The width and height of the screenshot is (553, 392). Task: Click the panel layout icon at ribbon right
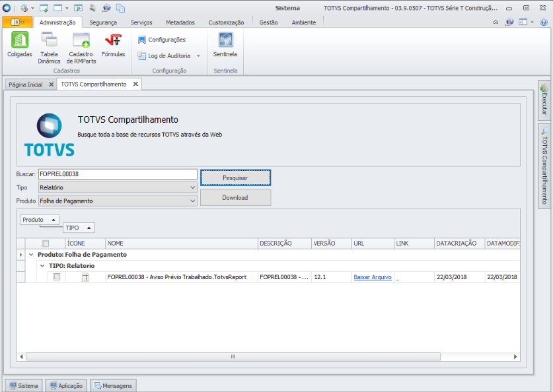[523, 22]
